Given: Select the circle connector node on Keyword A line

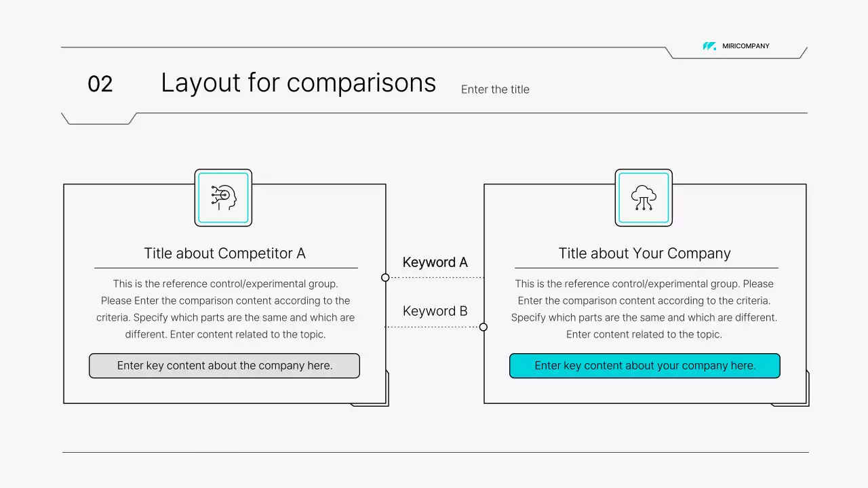Looking at the screenshot, I should (385, 277).
